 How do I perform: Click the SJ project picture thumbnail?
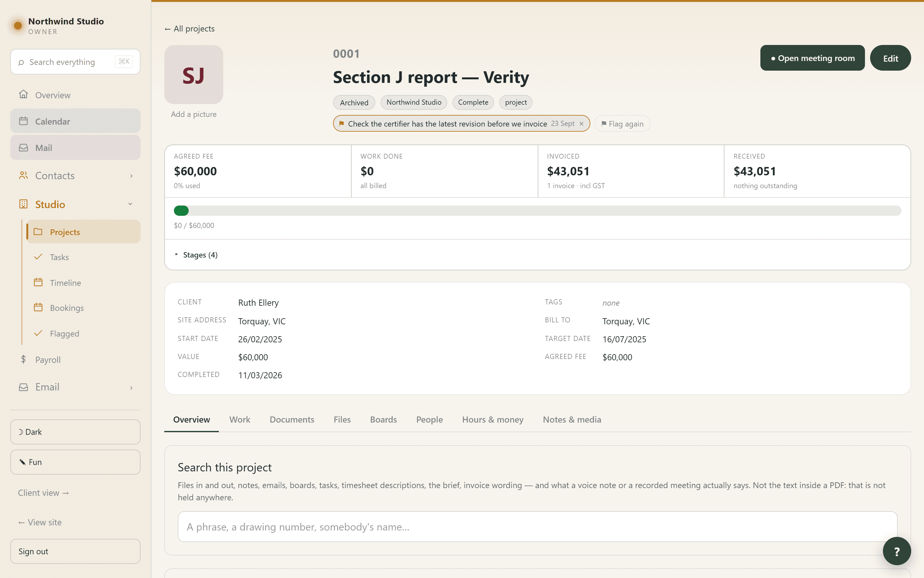[x=193, y=74]
